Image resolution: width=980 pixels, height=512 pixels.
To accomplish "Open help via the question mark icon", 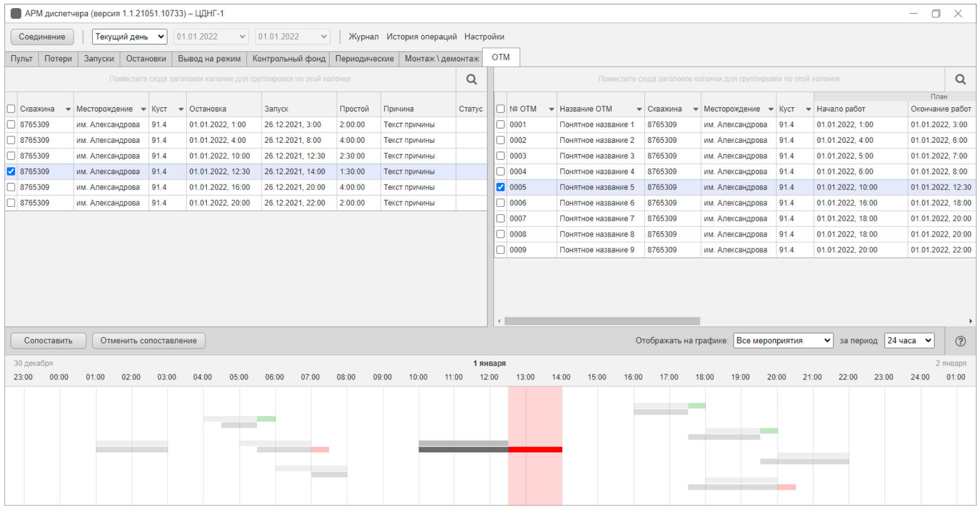I will (x=960, y=341).
